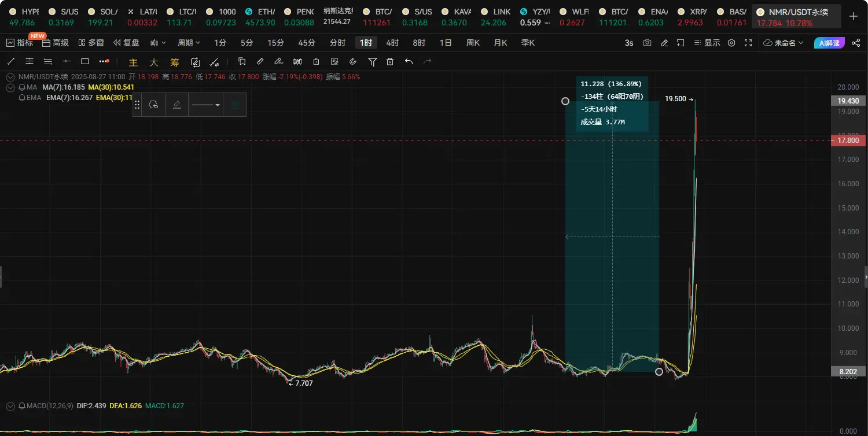This screenshot has width=868, height=436.
Task: Click the undo arrow
Action: (x=409, y=61)
